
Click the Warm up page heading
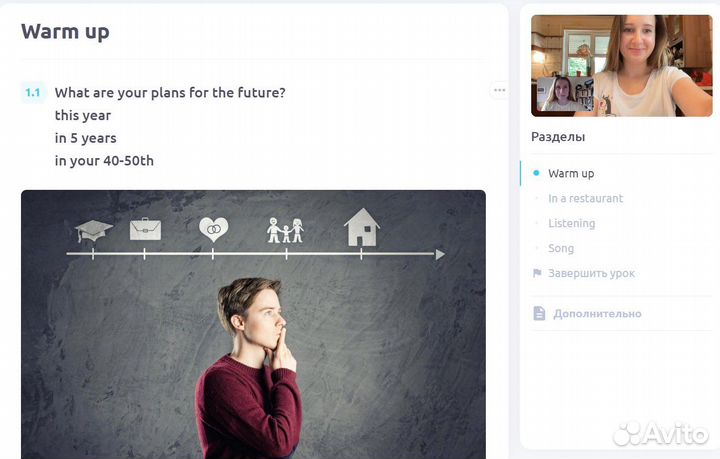tap(65, 31)
